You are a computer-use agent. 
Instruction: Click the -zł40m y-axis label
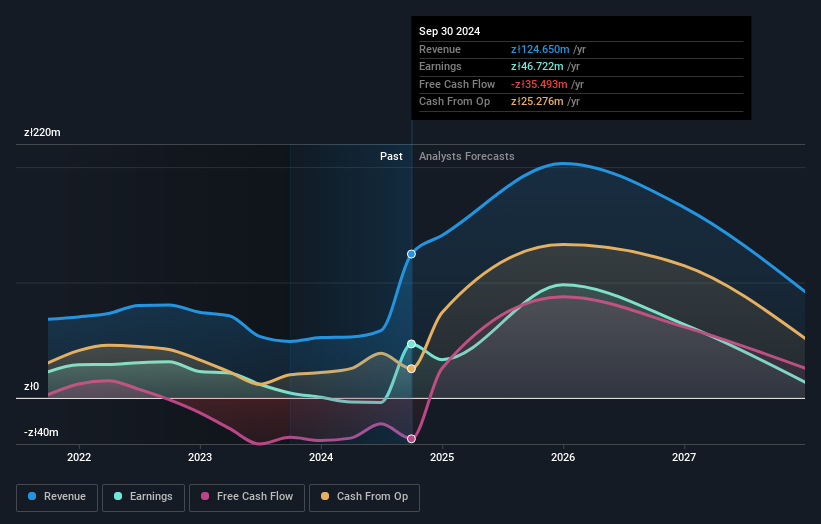pyautogui.click(x=41, y=432)
